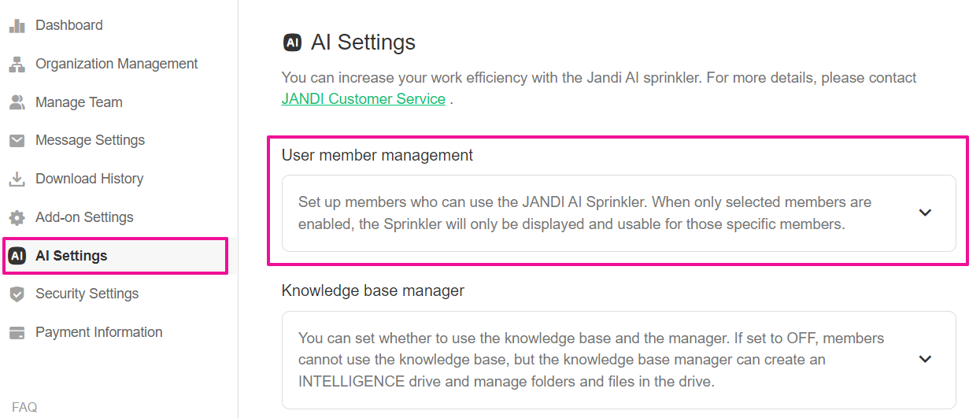This screenshot has width=980, height=418.
Task: Open Message Settings from sidebar
Action: coord(90,140)
